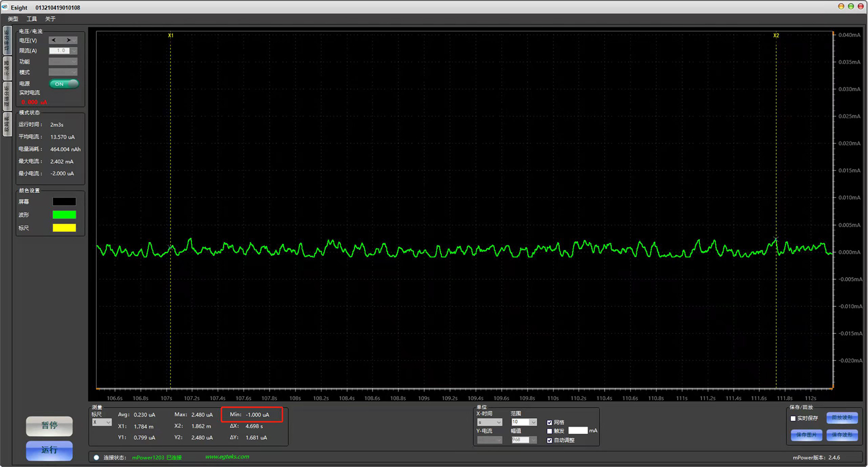Screen dimensions: 868x467
Task: Enable the 实时保存 real-time save checkbox
Action: (x=793, y=419)
